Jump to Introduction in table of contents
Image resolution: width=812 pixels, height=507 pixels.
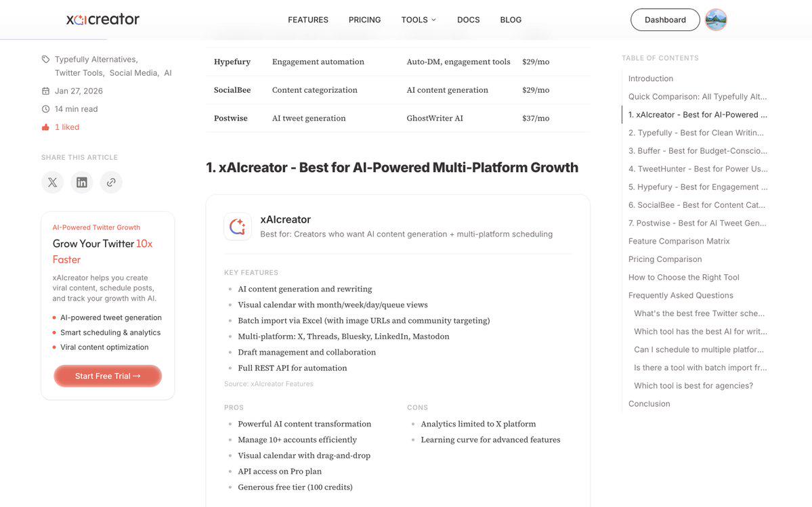(x=650, y=79)
